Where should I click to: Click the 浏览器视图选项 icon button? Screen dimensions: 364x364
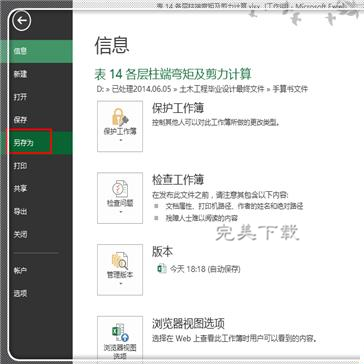[120, 339]
